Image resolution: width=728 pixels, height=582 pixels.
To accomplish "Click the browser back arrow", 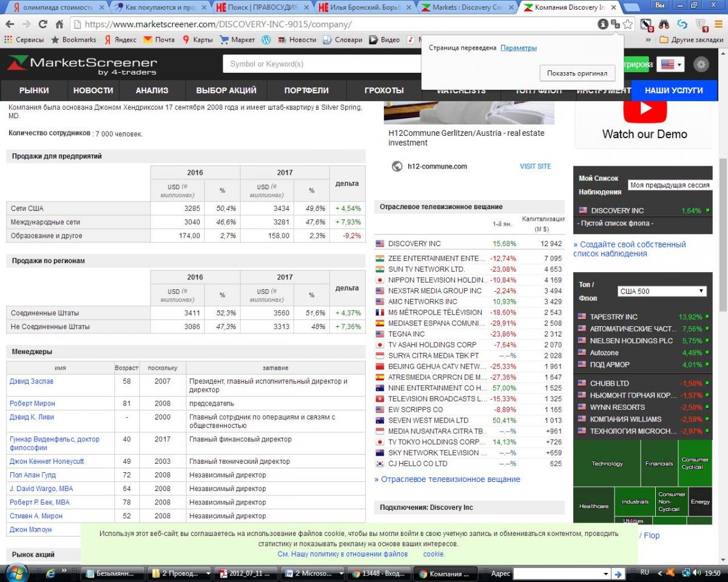I will (10, 24).
